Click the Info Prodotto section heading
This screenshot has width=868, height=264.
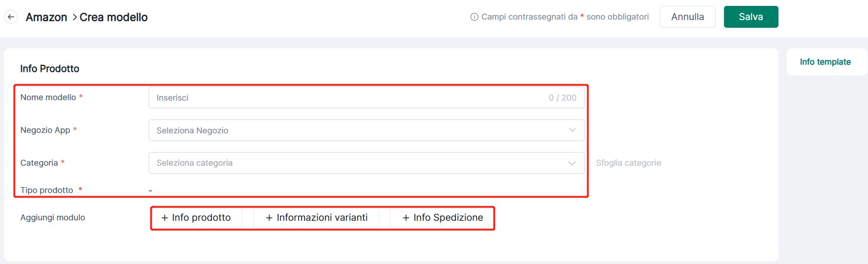click(50, 69)
